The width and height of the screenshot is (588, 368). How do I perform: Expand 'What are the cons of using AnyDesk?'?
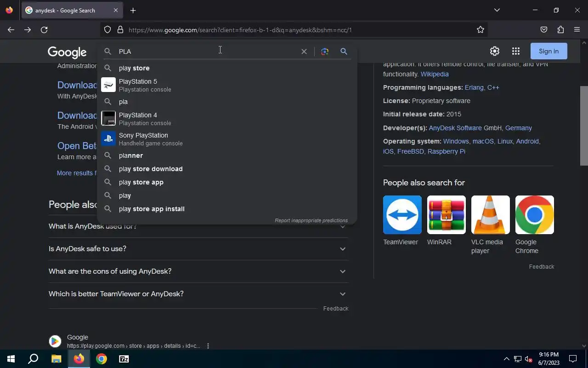click(198, 271)
